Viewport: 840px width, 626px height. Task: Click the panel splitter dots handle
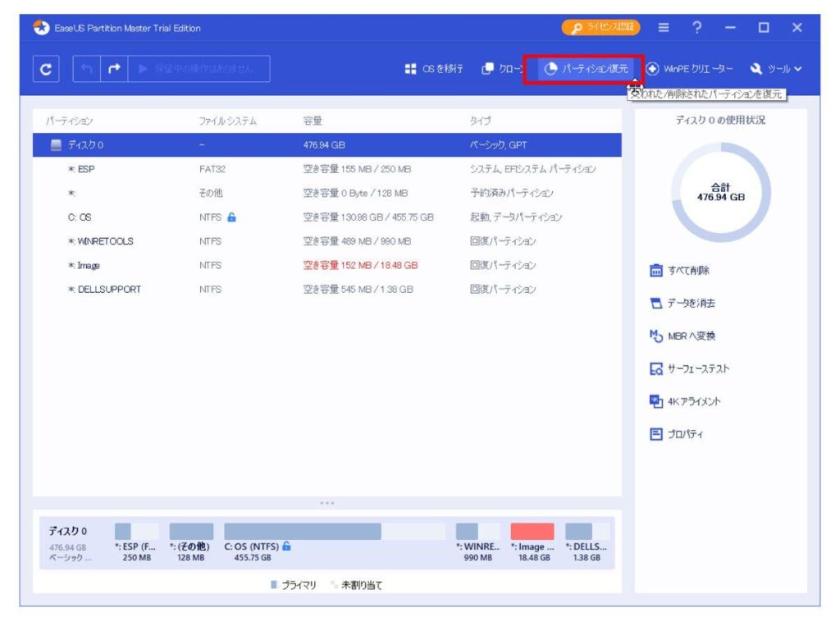326,503
